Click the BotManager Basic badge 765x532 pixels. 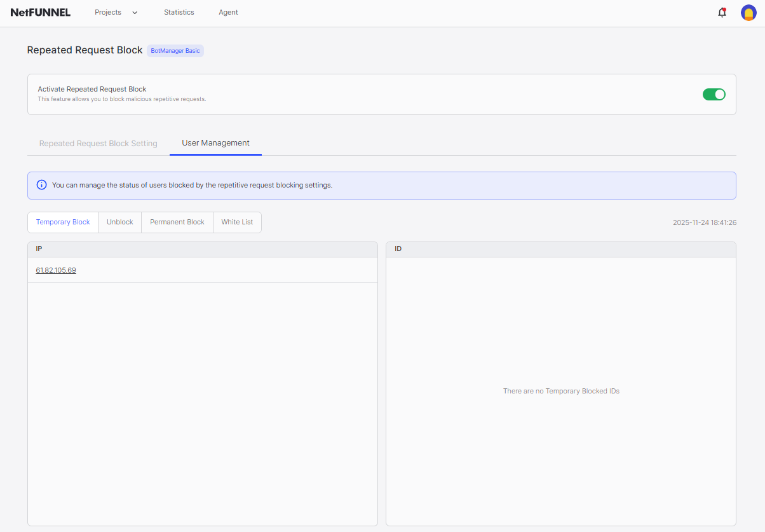pos(175,51)
